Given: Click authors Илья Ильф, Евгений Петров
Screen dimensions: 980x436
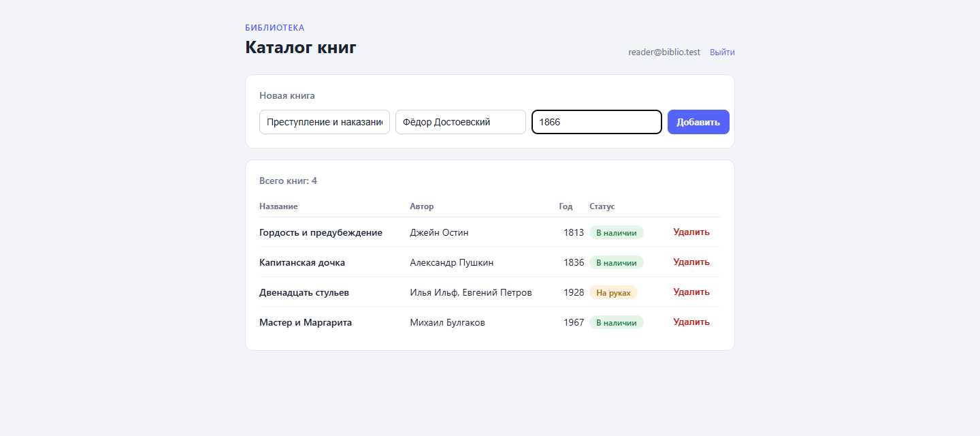Looking at the screenshot, I should pyautogui.click(x=471, y=292).
